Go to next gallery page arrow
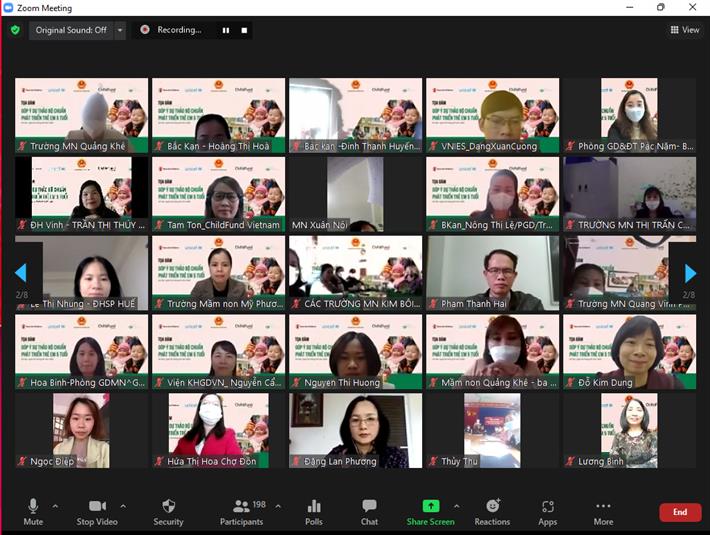The width and height of the screenshot is (710, 535). pyautogui.click(x=689, y=273)
